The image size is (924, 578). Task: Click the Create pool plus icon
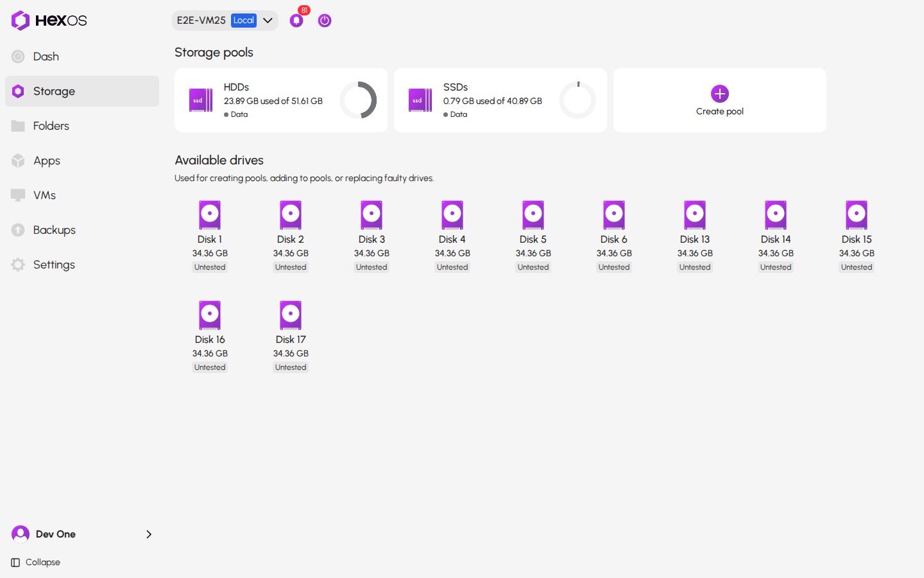[x=720, y=94]
